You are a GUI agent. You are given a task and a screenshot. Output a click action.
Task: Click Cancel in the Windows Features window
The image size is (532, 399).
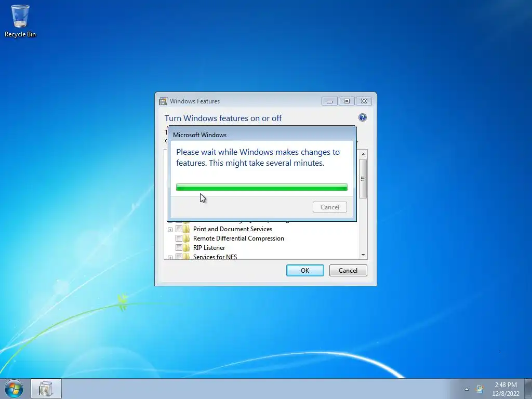point(348,270)
